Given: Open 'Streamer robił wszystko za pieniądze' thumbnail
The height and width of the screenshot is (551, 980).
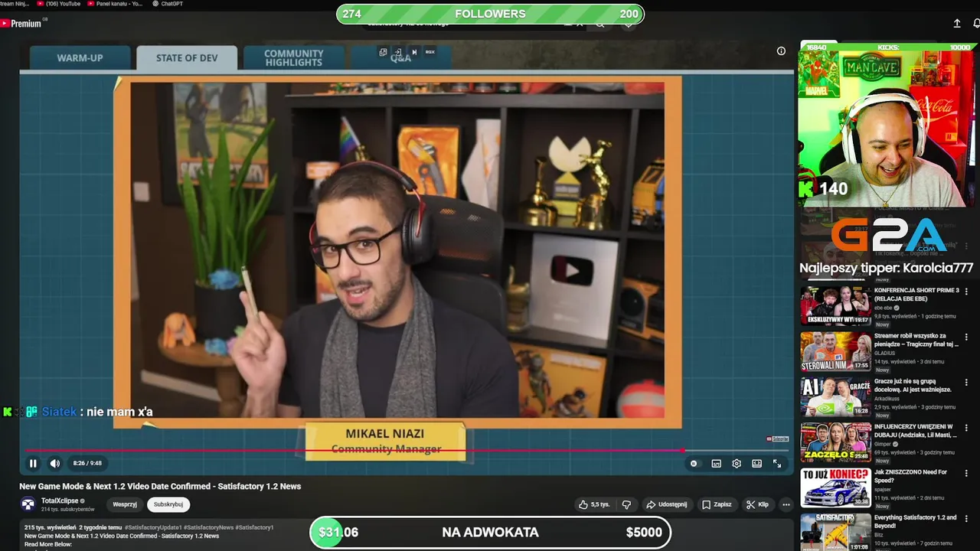Looking at the screenshot, I should (835, 351).
